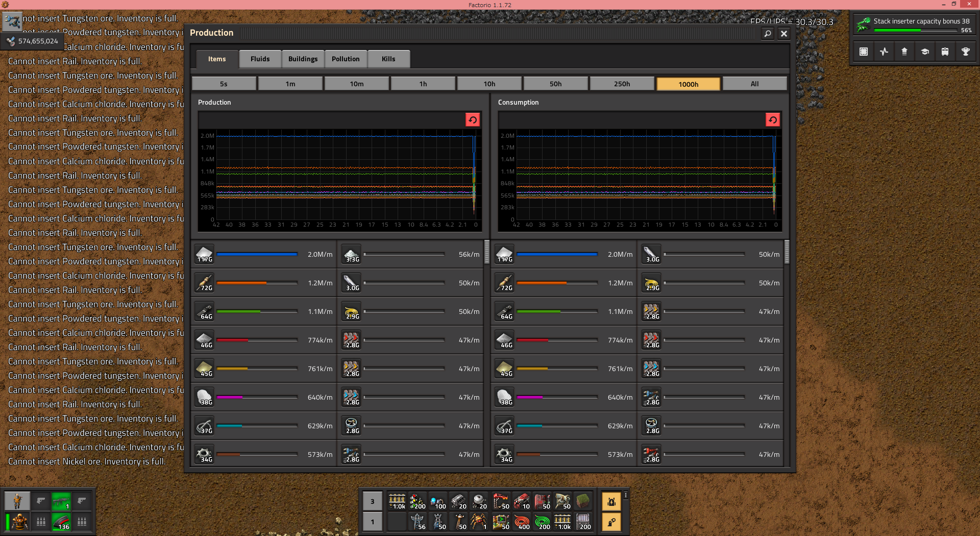Reset the Production graph with red button

coord(473,120)
